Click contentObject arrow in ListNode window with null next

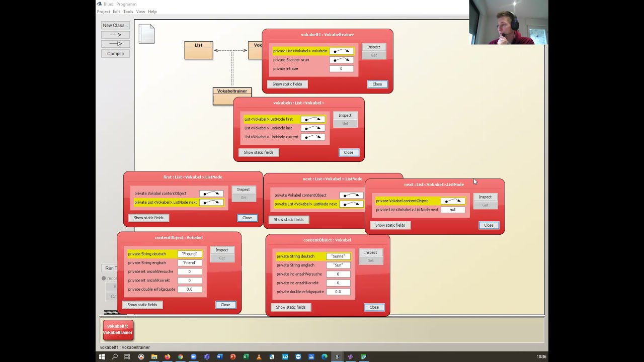(x=453, y=201)
